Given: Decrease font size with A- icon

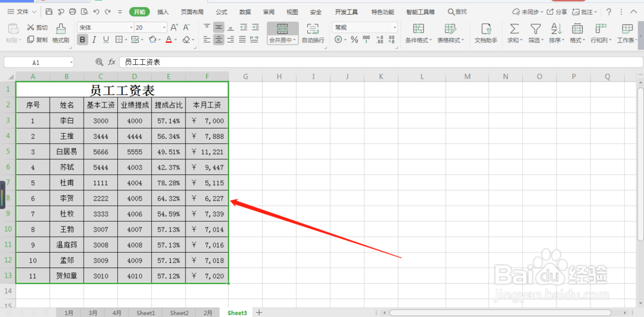Looking at the screenshot, I should click(x=186, y=28).
